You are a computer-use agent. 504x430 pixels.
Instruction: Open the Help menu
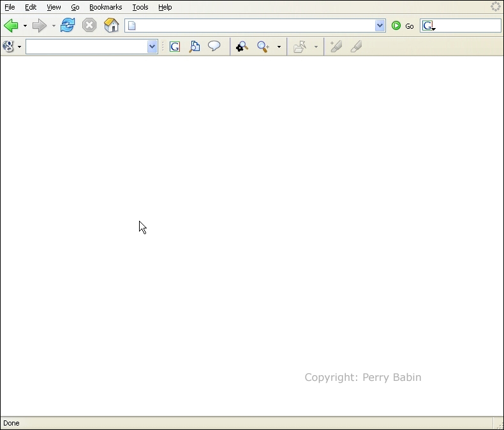165,7
